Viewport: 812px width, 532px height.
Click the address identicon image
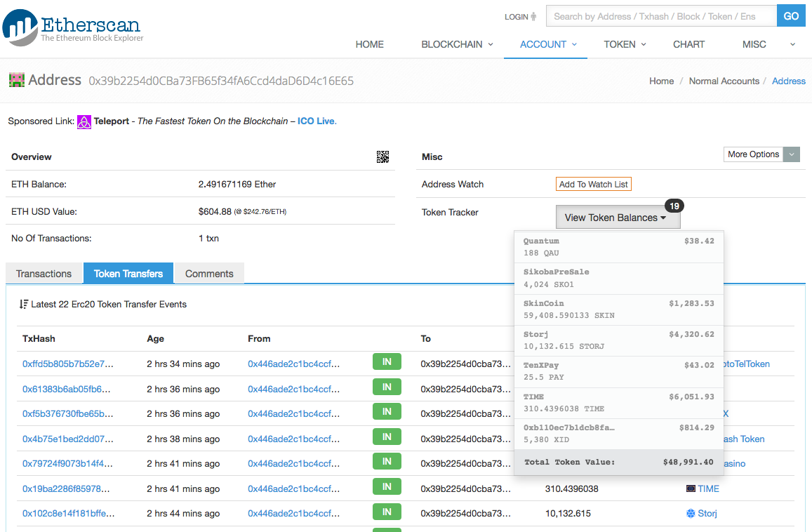[17, 80]
